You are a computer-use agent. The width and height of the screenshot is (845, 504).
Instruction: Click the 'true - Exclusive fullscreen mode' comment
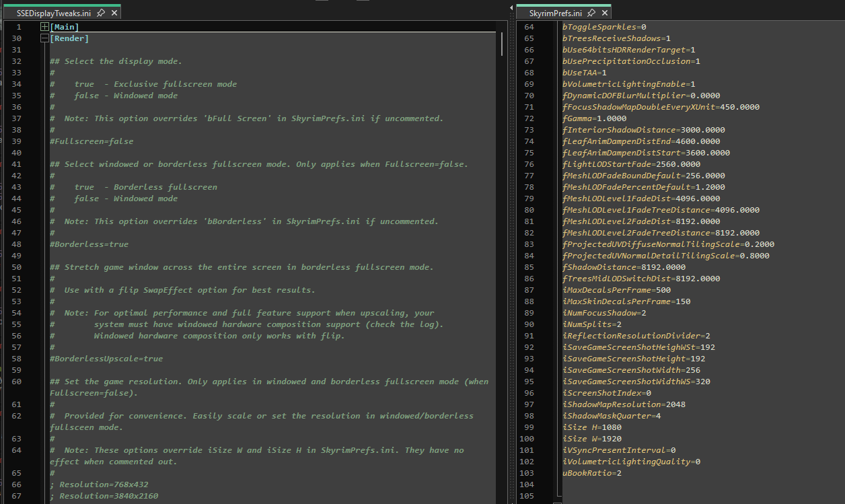(x=155, y=84)
